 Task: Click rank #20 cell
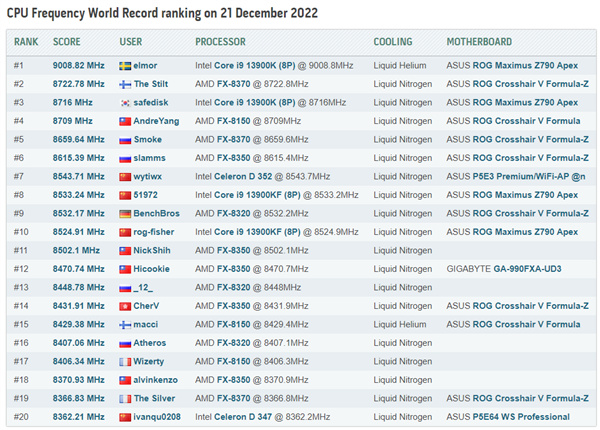pyautogui.click(x=21, y=417)
